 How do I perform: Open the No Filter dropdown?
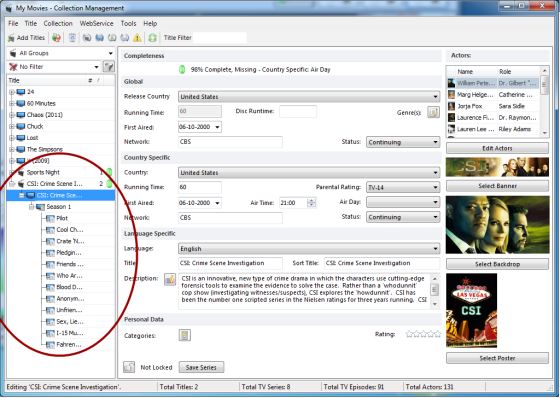[96, 67]
